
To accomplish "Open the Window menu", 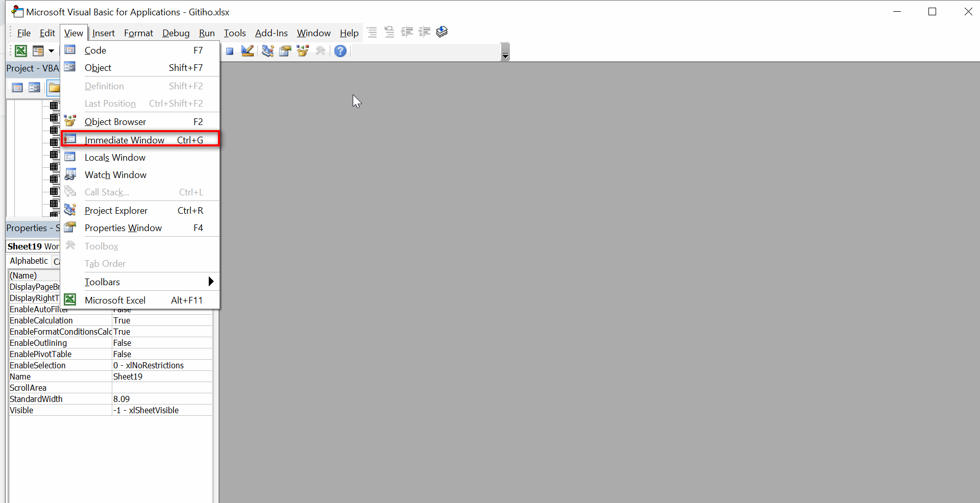I will point(314,33).
